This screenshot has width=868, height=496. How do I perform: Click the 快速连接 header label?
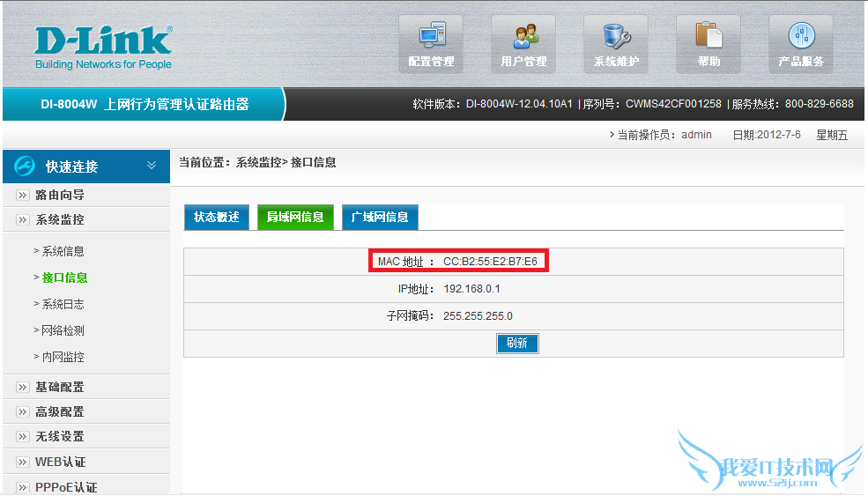72,167
